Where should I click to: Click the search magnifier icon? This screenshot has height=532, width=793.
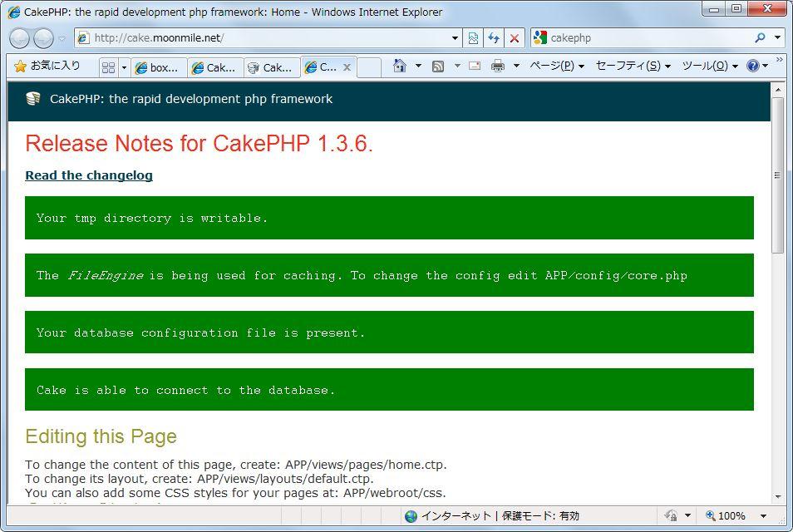(760, 38)
